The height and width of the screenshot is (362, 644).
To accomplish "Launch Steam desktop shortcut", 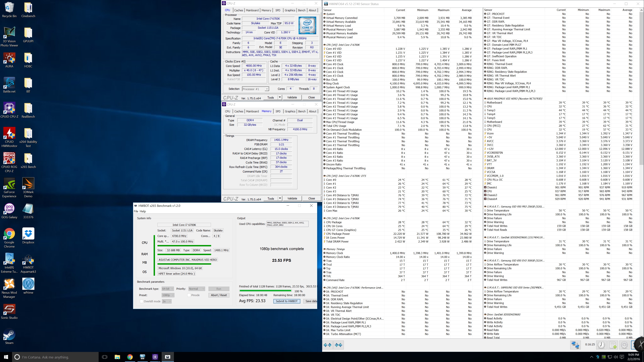I will tap(9, 337).
